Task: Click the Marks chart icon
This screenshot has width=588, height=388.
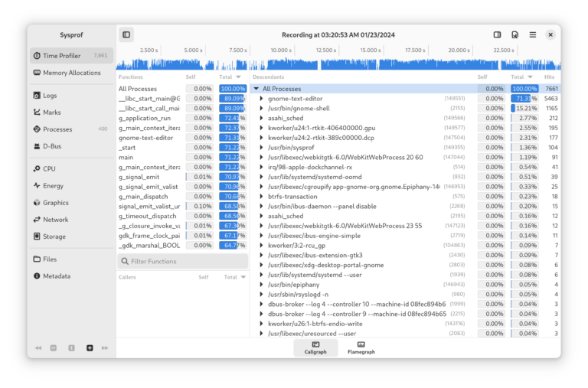Action: tap(37, 112)
